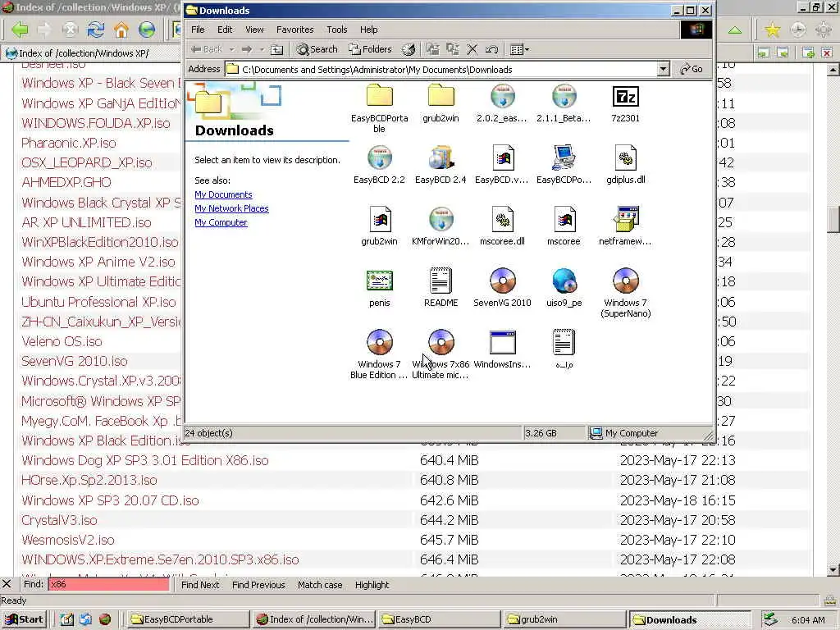Click the Go button

[692, 69]
